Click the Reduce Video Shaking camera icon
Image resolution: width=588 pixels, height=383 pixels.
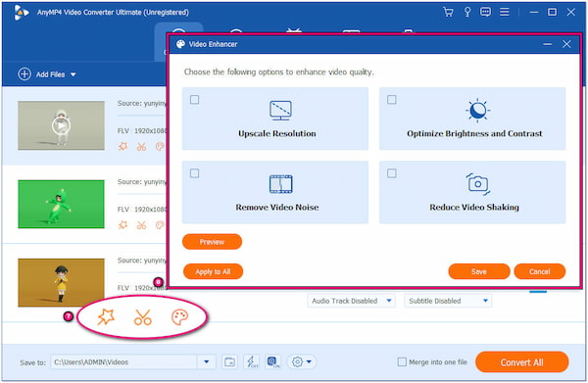pyautogui.click(x=478, y=184)
